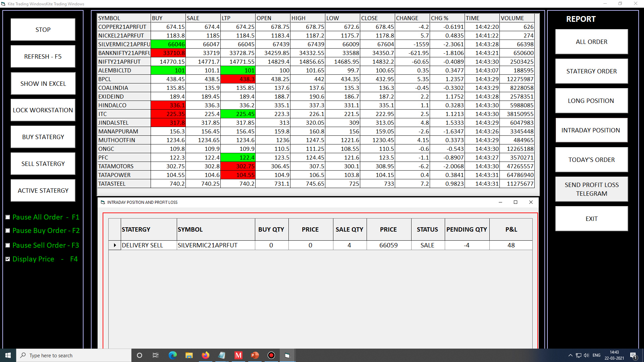This screenshot has height=362, width=644.
Task: Enable Pause All Order checkbox
Action: coord(8,217)
